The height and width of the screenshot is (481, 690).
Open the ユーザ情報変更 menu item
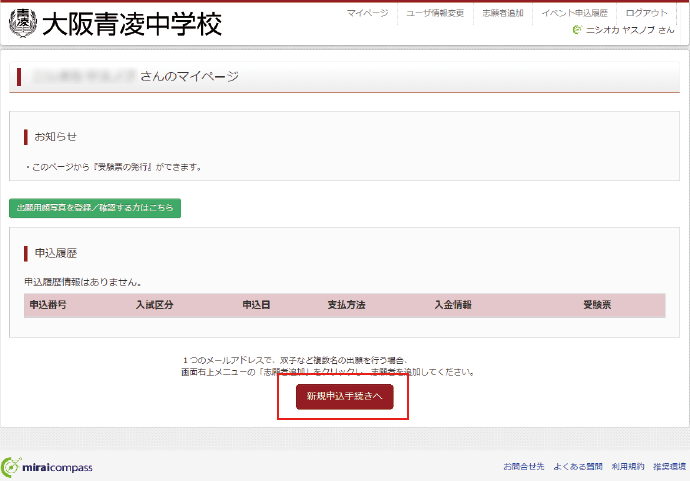tap(435, 13)
